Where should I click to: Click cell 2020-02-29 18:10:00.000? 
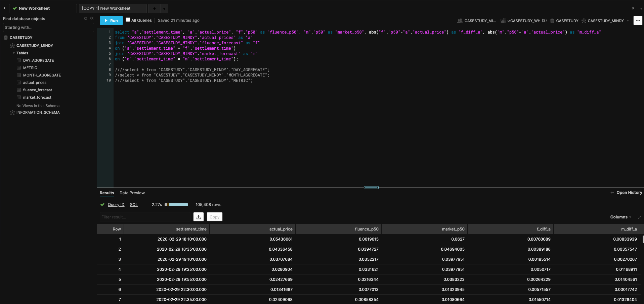coord(182,239)
